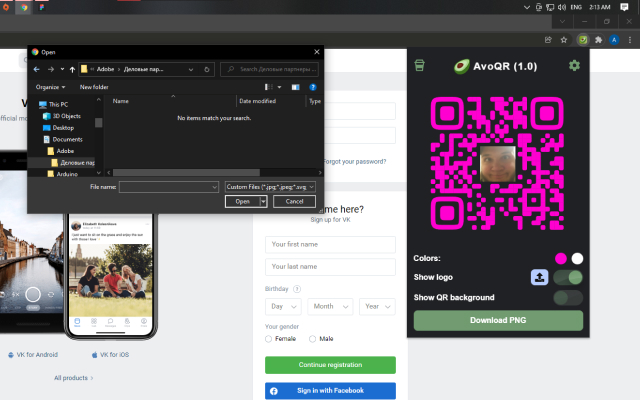Go back in the Open dialog
The width and height of the screenshot is (640, 400).
36,69
